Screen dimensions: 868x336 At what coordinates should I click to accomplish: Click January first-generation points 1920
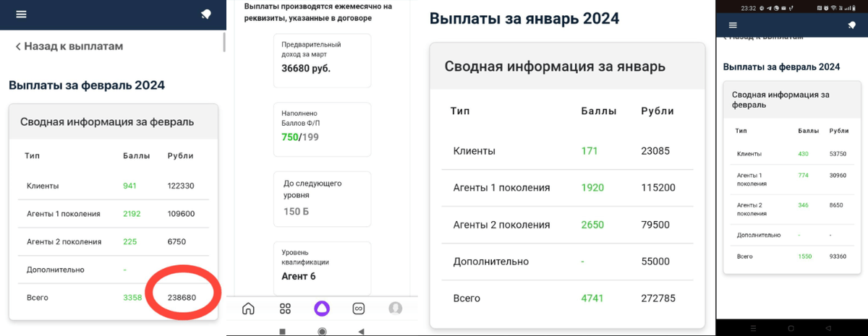pos(592,188)
